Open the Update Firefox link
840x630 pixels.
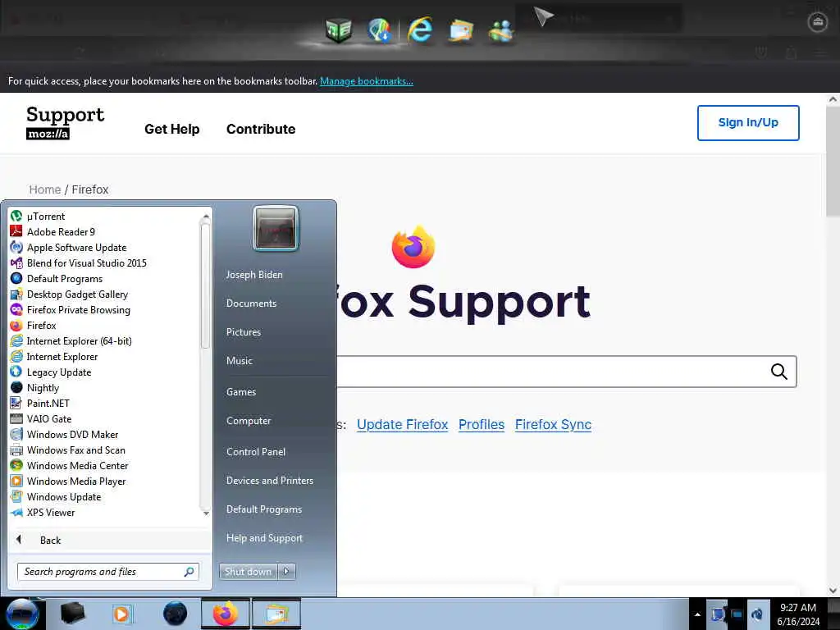pos(402,424)
